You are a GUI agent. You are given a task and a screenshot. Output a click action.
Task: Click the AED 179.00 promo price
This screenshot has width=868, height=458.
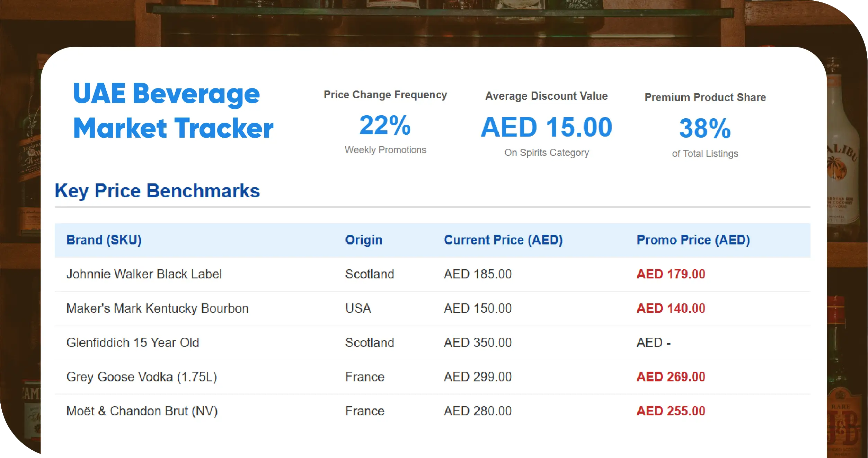pos(671,274)
